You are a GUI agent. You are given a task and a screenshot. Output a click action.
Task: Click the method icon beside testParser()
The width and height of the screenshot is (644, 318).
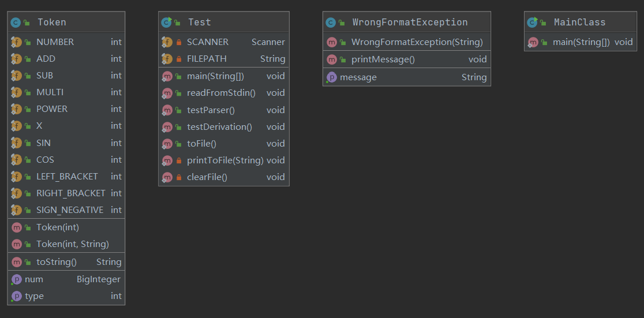coord(167,110)
